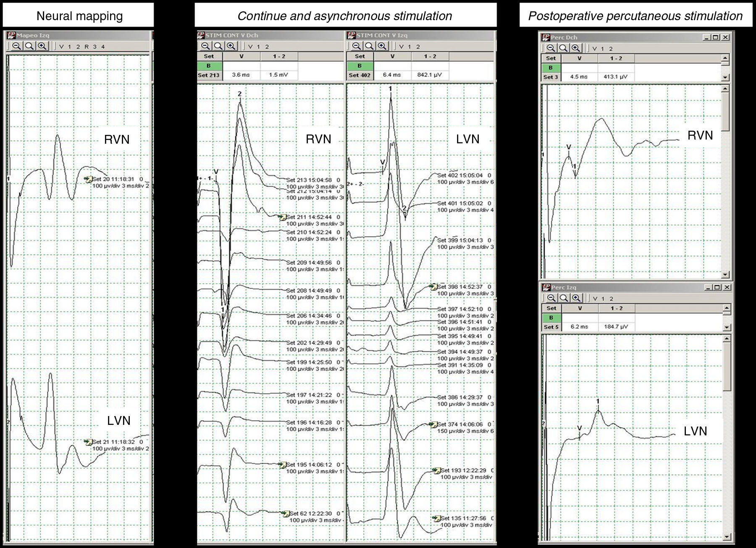Select the Set 402 row header
The height and width of the screenshot is (548, 756).
pos(360,75)
